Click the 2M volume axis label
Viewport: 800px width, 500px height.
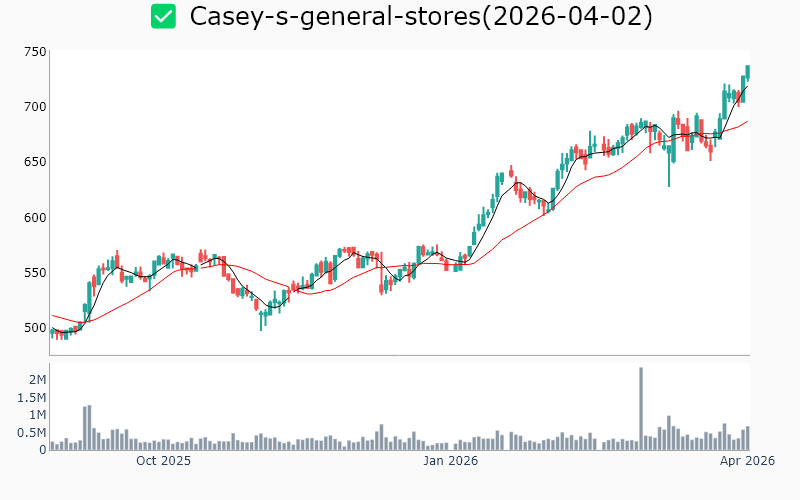point(38,380)
